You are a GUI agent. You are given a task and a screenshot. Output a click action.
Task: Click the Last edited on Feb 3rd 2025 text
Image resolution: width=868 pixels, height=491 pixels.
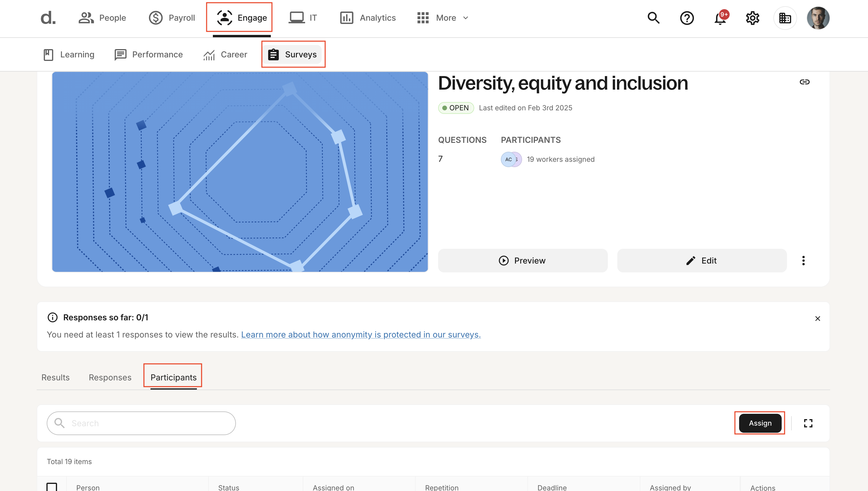(525, 108)
